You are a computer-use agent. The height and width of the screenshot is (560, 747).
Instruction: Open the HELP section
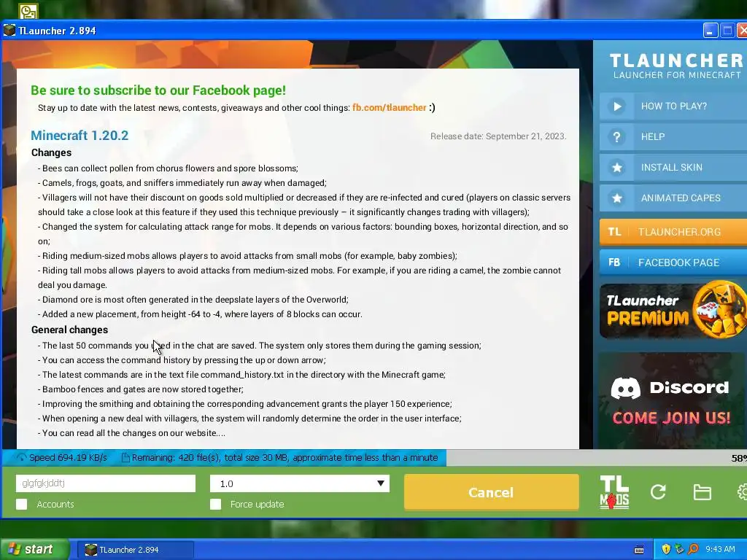click(673, 136)
